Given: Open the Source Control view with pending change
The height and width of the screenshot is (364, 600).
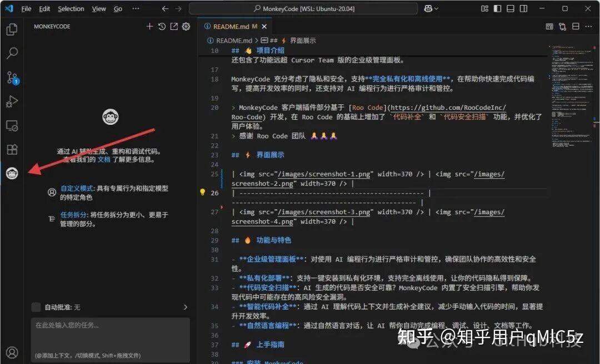Looking at the screenshot, I should (x=12, y=78).
